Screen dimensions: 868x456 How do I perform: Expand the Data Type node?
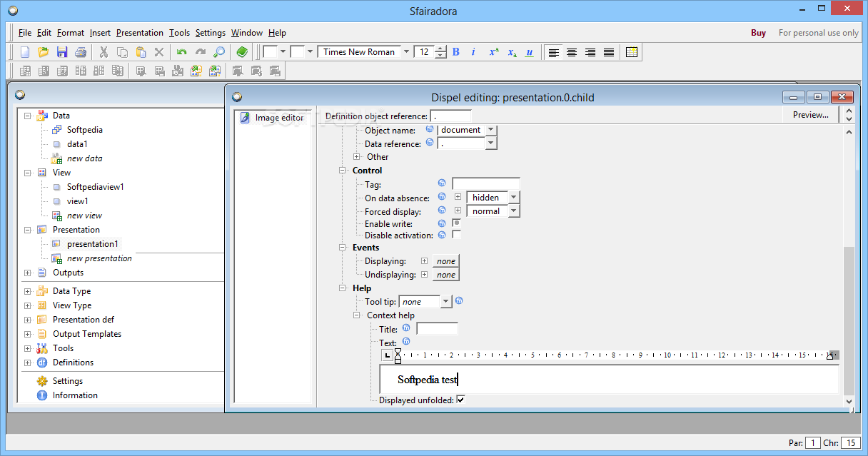point(28,291)
